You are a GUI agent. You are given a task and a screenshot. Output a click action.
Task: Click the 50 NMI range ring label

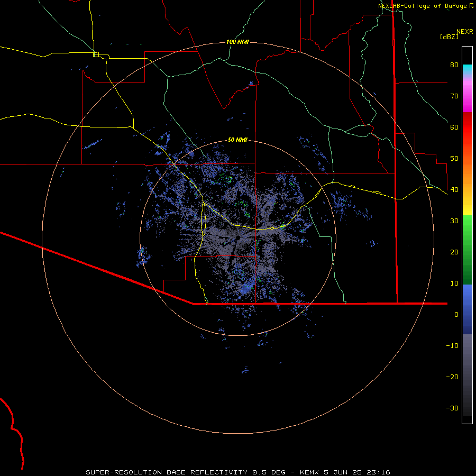tap(237, 140)
